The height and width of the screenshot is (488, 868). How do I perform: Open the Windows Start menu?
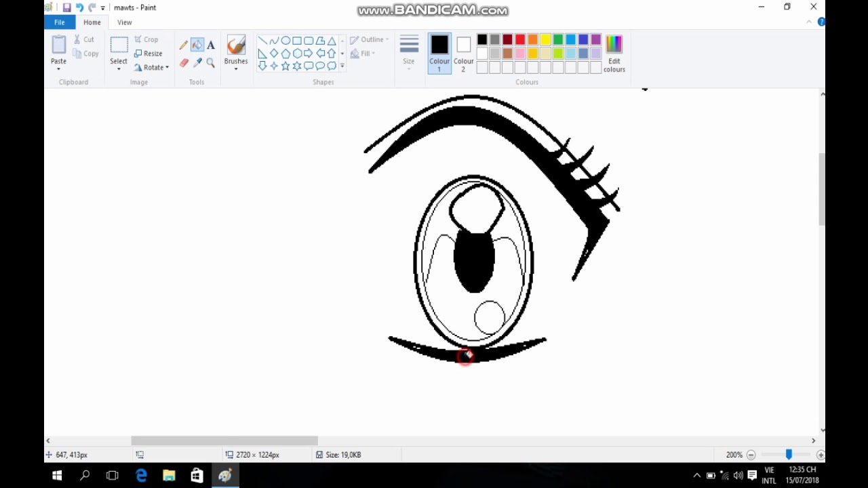tap(57, 476)
